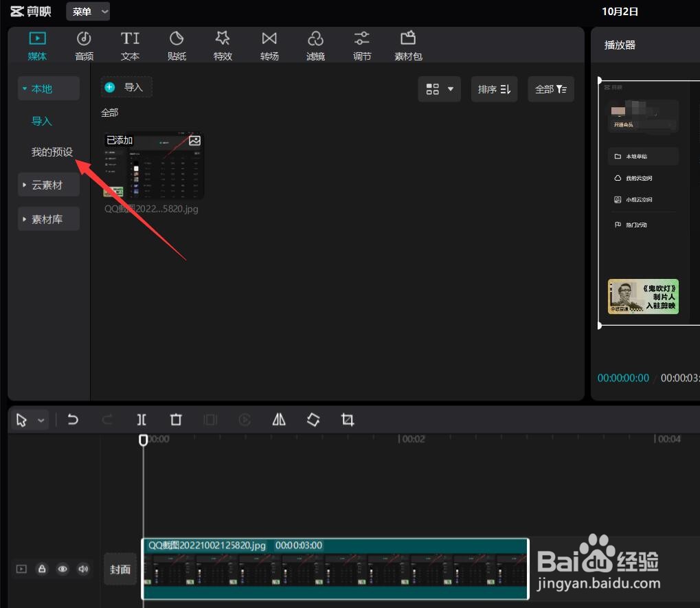Collapse the 本地 local section
Viewport: 700px width, 608px height.
tap(49, 89)
